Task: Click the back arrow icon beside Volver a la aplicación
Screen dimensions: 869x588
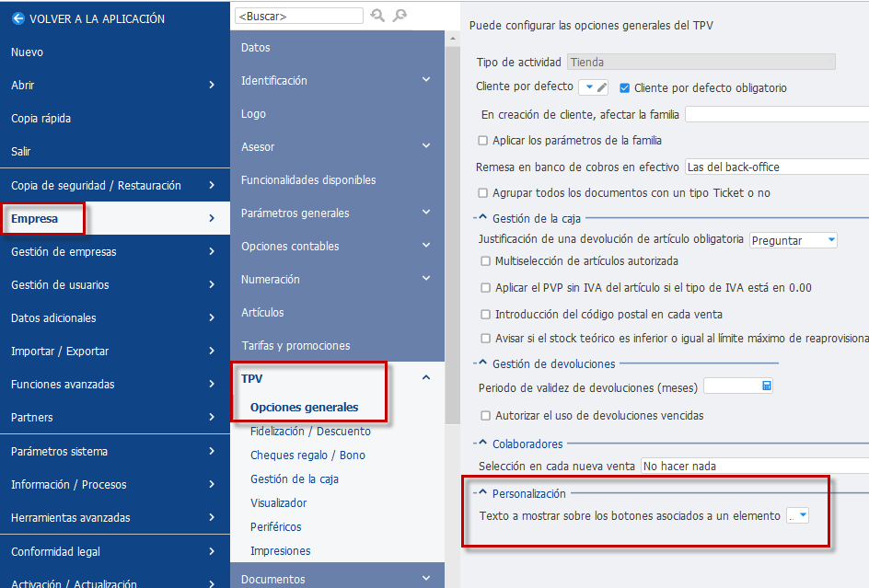Action: (x=18, y=18)
